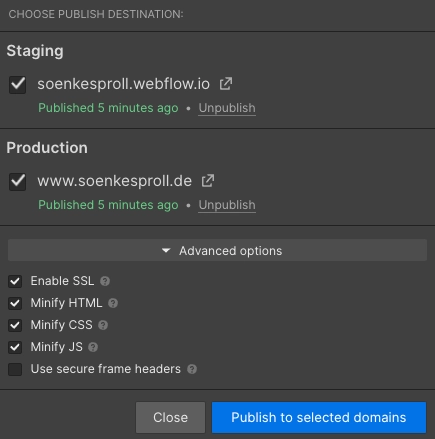Unpublish the production soenkesproll.de site
Screen dimensions: 435x439
click(227, 205)
